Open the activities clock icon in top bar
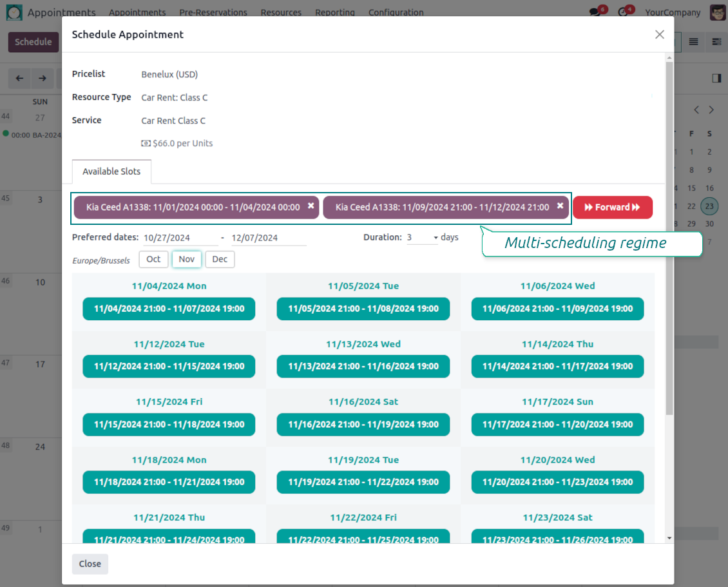 [622, 12]
